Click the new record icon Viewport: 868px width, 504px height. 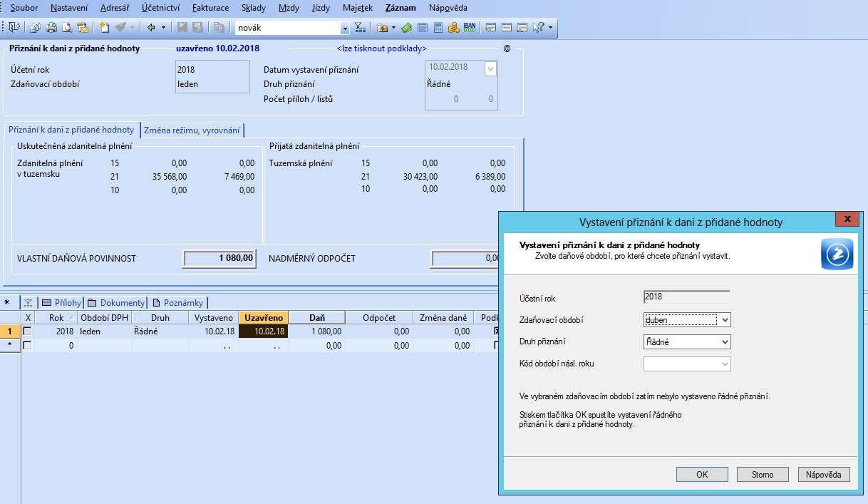click(x=104, y=28)
